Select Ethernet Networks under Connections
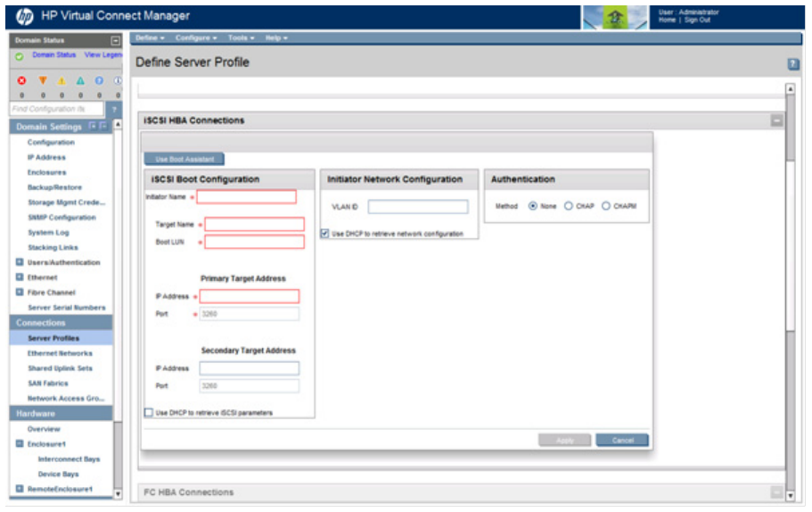Screen dimensions: 812x512 click(60, 353)
